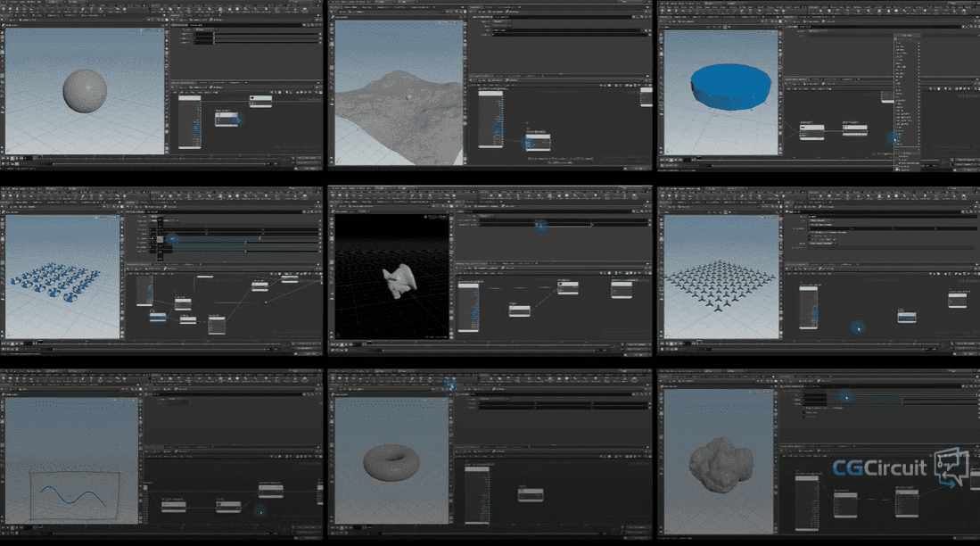
Task: Select the blue-highlighted node in the propeller screenshot's network
Action: [907, 317]
